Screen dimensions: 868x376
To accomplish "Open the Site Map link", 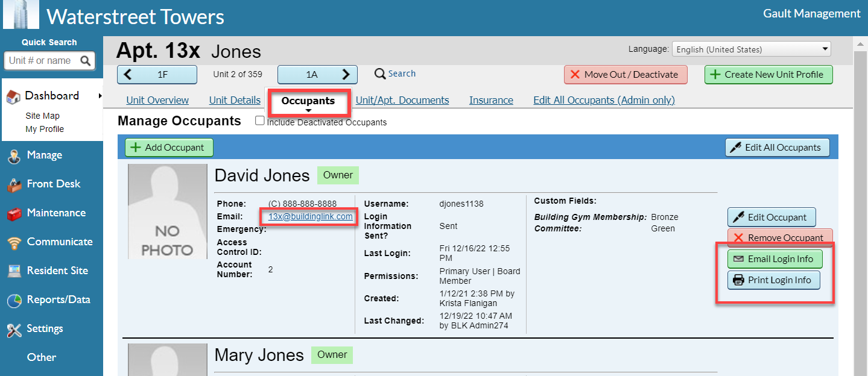I will 42,116.
